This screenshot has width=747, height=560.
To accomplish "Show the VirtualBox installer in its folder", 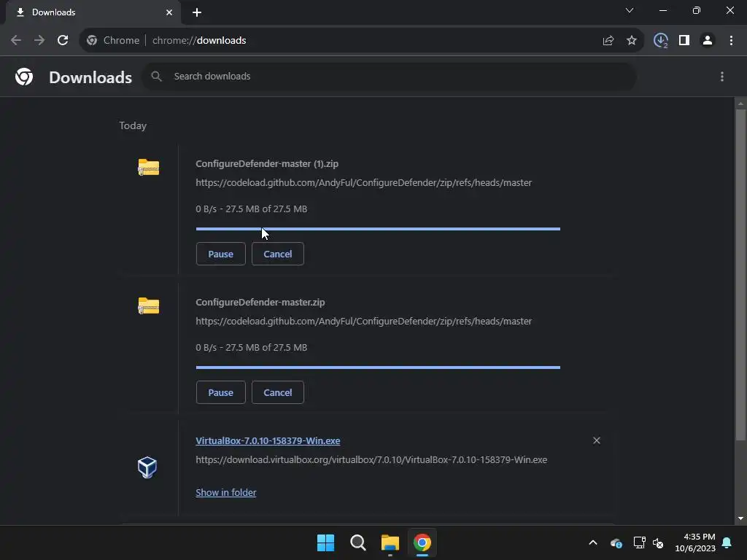I will click(x=226, y=492).
